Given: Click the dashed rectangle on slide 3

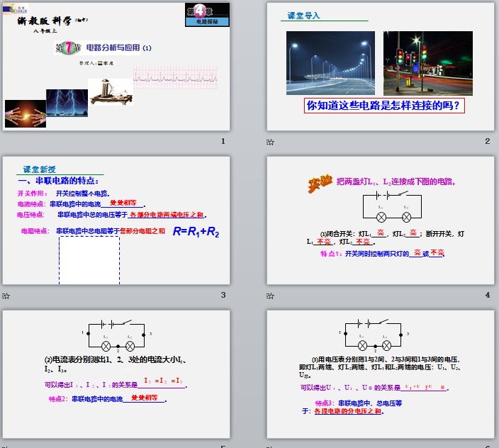Looking at the screenshot, I should [89, 260].
